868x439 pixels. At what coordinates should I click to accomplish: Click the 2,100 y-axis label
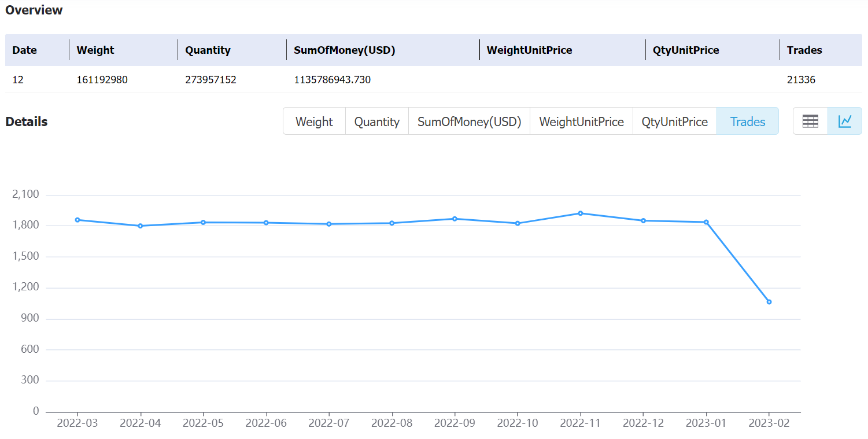[x=25, y=194]
